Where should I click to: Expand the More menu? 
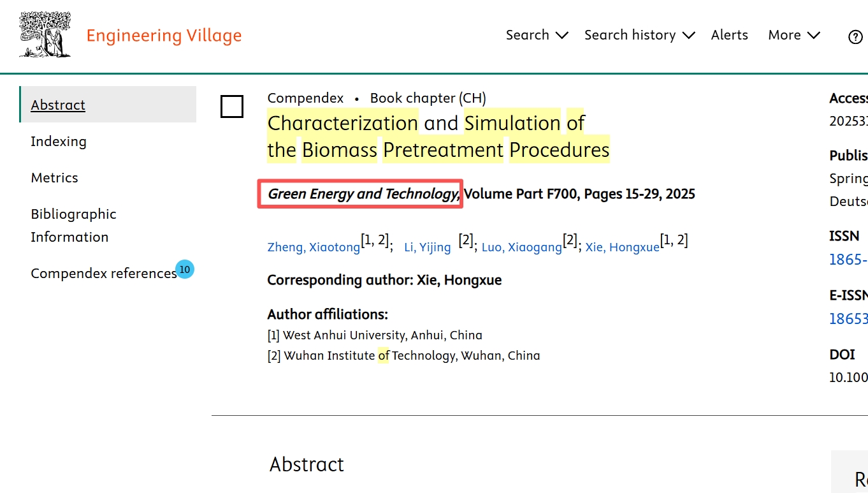point(793,35)
